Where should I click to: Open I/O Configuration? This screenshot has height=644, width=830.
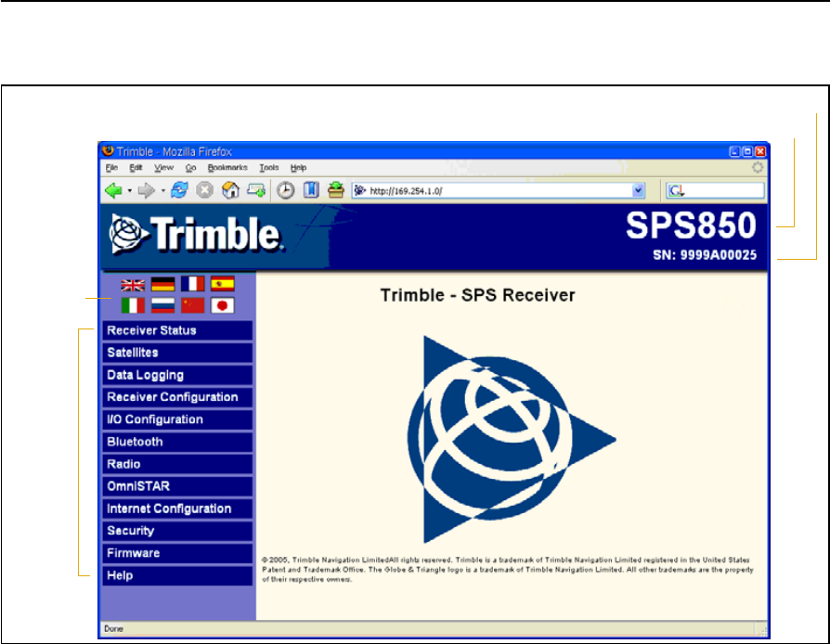coord(177,419)
